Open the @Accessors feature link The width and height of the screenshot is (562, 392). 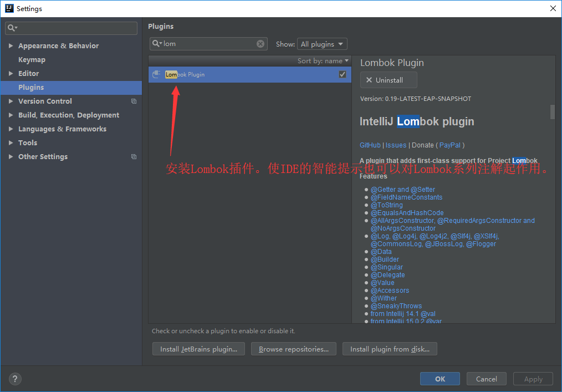(390, 291)
